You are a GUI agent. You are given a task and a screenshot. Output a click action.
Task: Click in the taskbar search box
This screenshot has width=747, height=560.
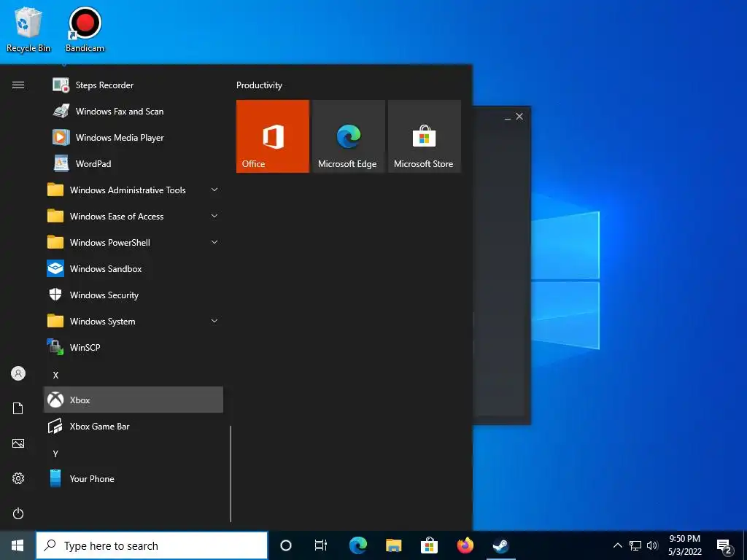pos(152,545)
